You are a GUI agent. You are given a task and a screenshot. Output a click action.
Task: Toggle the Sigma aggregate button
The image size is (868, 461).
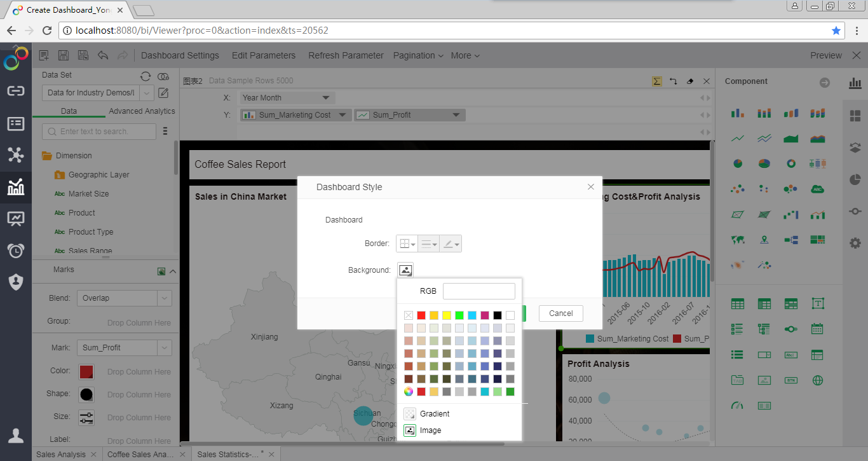(x=657, y=81)
